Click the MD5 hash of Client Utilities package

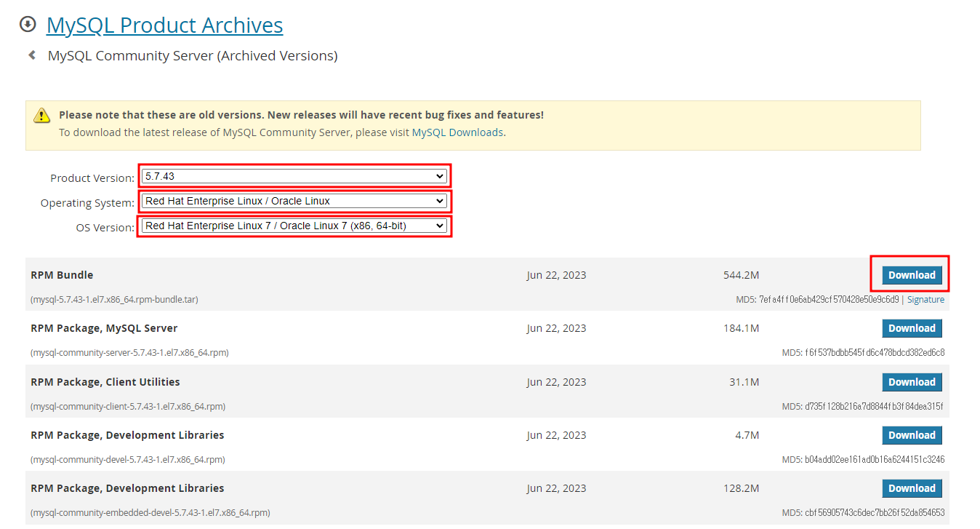coord(875,406)
